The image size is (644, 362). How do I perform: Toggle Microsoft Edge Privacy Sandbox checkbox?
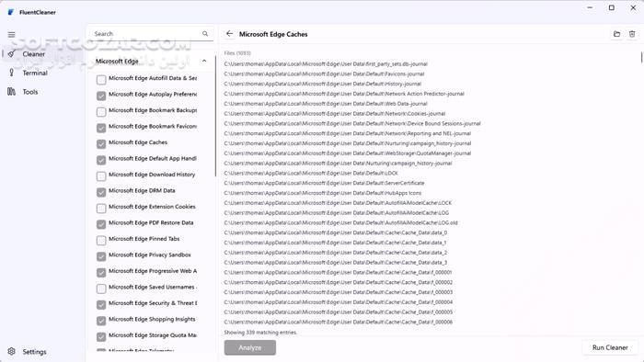coord(101,256)
